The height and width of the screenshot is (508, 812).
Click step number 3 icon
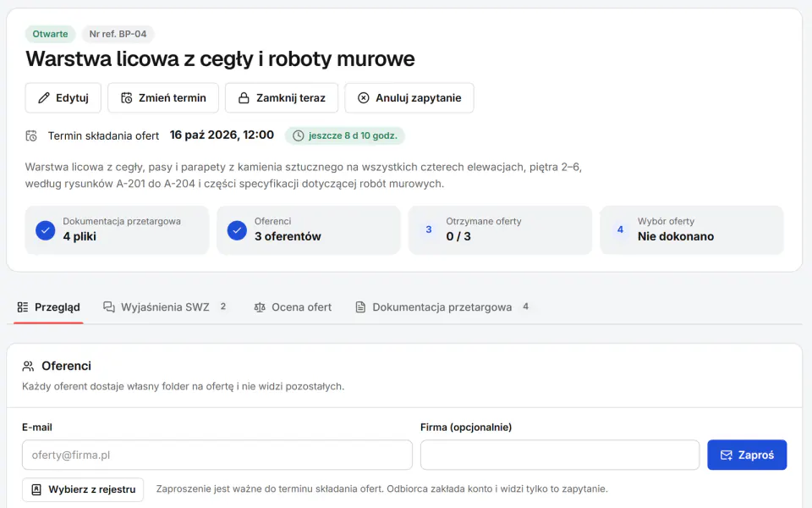pos(429,229)
